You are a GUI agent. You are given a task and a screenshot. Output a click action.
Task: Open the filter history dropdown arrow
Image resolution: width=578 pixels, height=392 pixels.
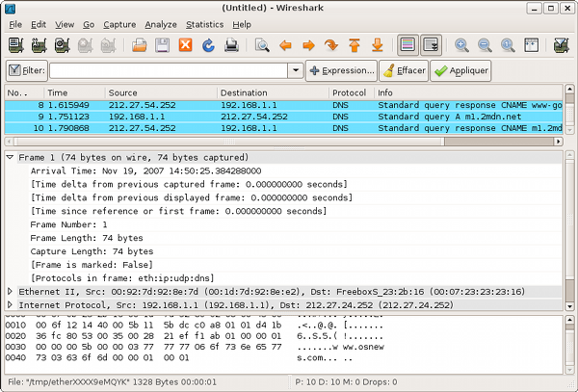296,70
